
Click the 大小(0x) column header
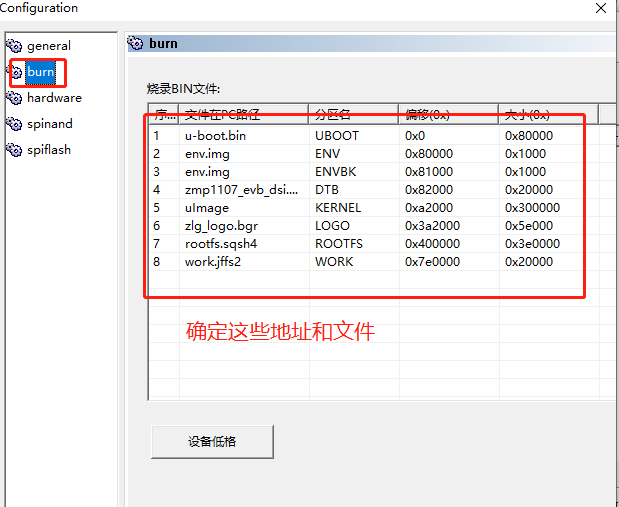click(549, 114)
